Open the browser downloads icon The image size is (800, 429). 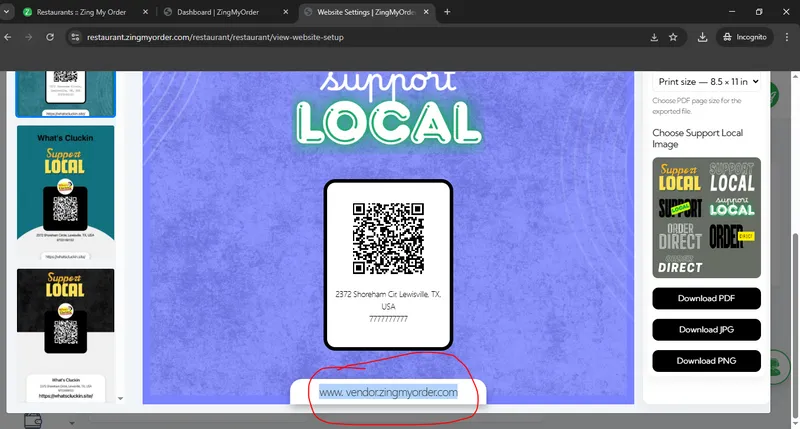click(703, 37)
